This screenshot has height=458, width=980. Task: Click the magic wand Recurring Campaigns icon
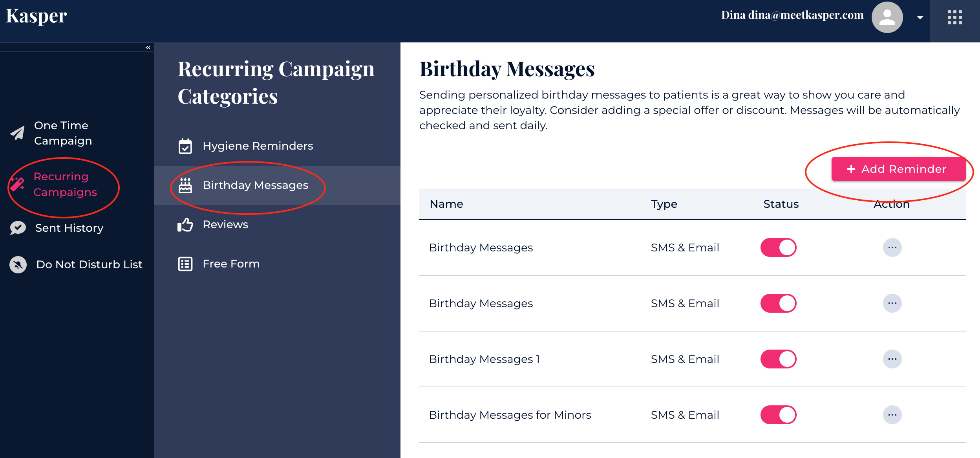(18, 184)
